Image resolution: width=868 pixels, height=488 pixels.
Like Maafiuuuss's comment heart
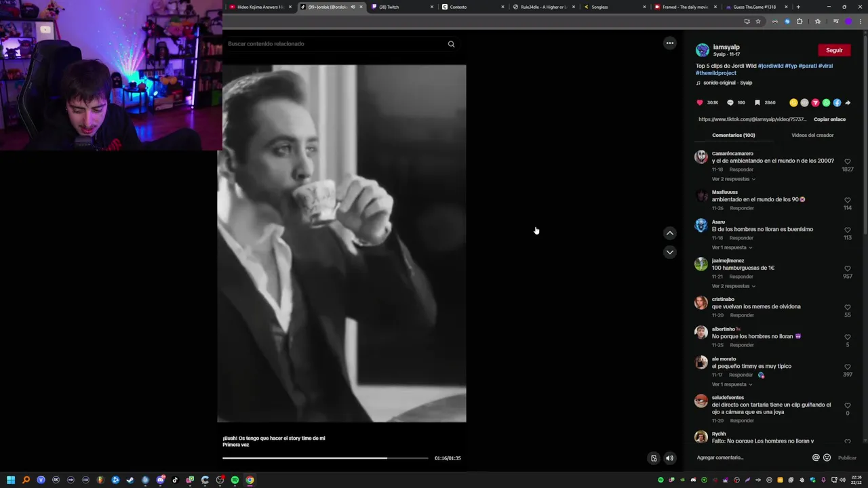pyautogui.click(x=847, y=201)
